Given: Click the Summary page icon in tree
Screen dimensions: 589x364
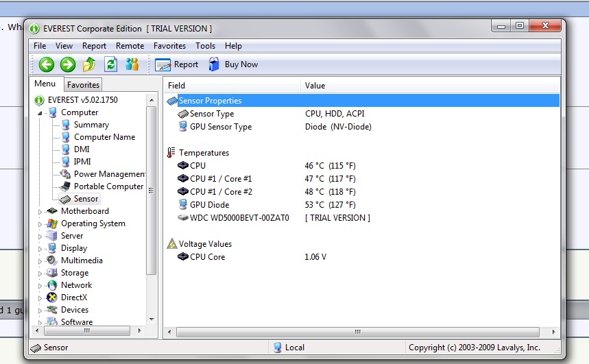Looking at the screenshot, I should (x=66, y=124).
